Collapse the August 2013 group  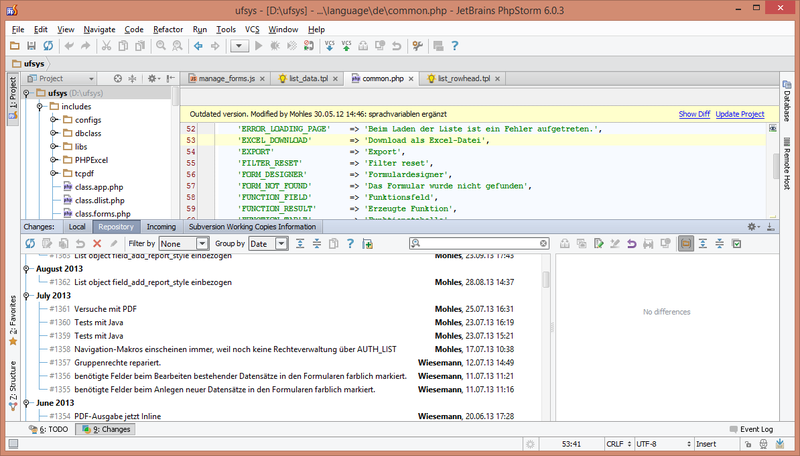point(26,269)
